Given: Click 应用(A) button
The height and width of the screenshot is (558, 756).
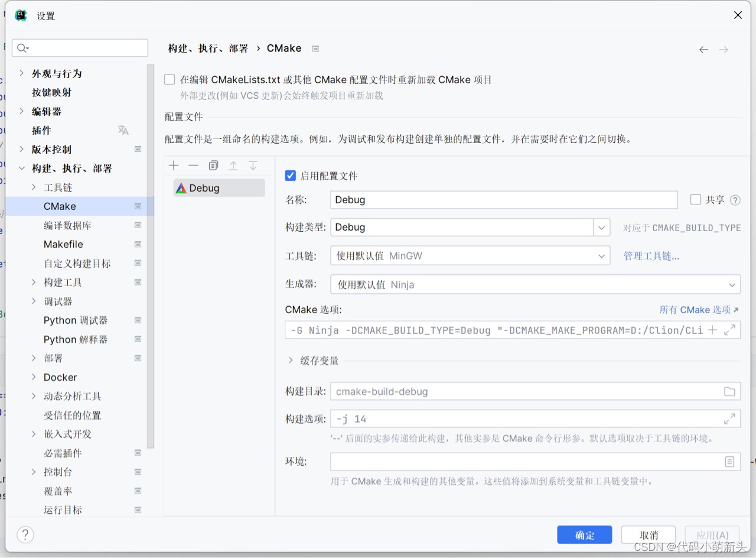Looking at the screenshot, I should (712, 535).
